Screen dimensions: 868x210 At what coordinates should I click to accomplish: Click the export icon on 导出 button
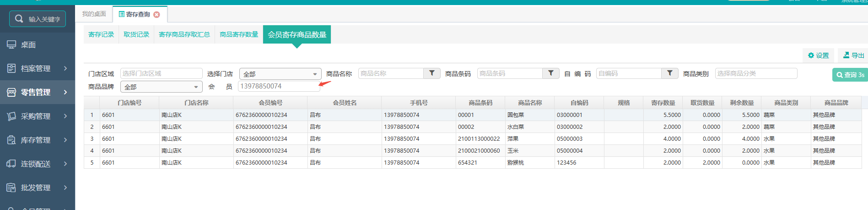click(x=846, y=55)
